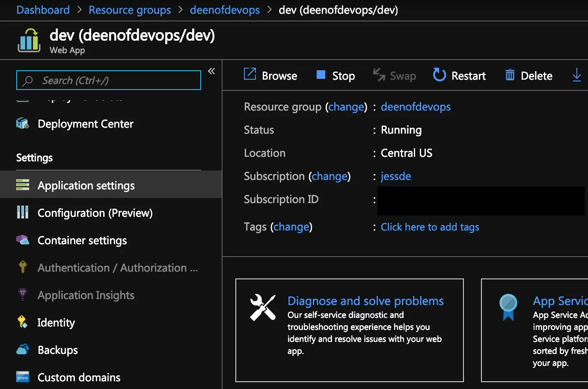Image resolution: width=588 pixels, height=389 pixels.
Task: Click the Web App resource icon
Action: point(29,40)
